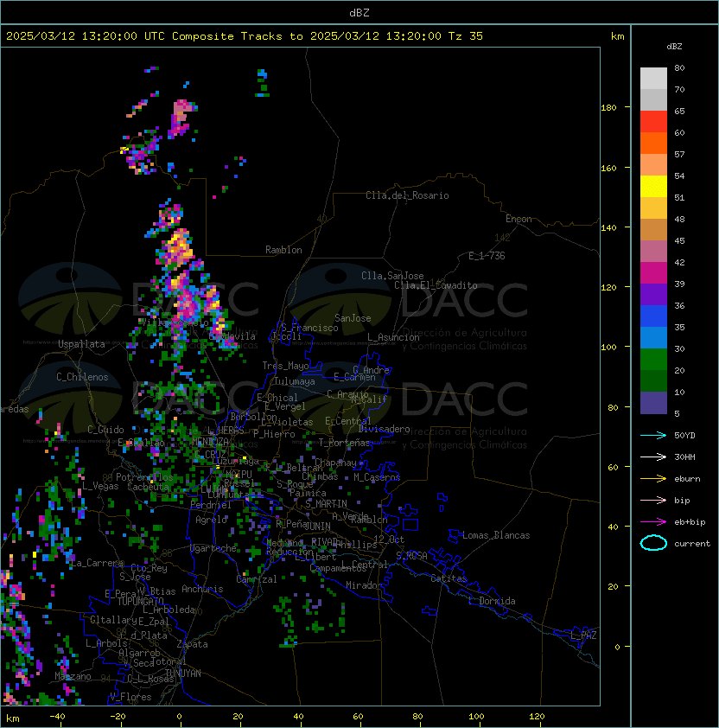The height and width of the screenshot is (728, 719).
Task: Click the 'Clla.SanJose' map label
Action: [392, 276]
